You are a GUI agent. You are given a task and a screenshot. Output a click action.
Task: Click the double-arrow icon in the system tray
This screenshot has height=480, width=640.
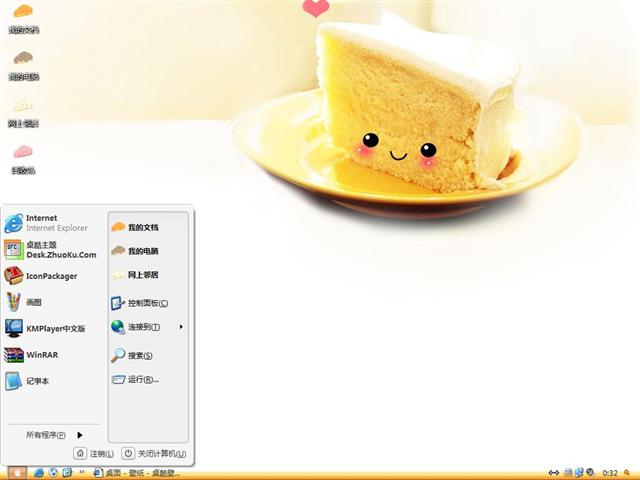click(x=553, y=473)
